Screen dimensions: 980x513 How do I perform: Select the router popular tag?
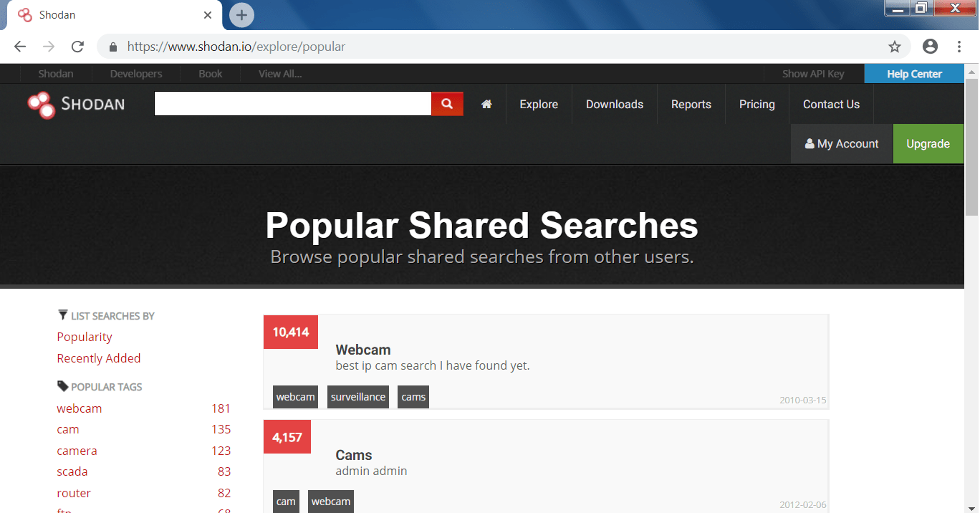coord(74,493)
